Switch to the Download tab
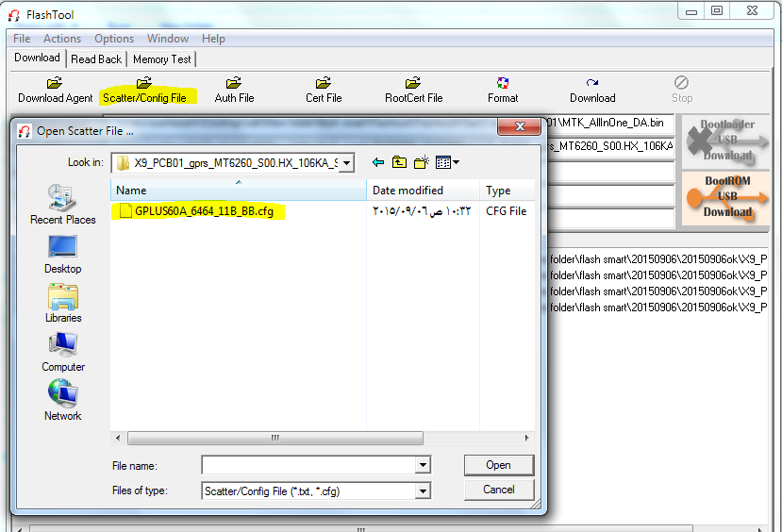The height and width of the screenshot is (532, 782). pyautogui.click(x=37, y=58)
